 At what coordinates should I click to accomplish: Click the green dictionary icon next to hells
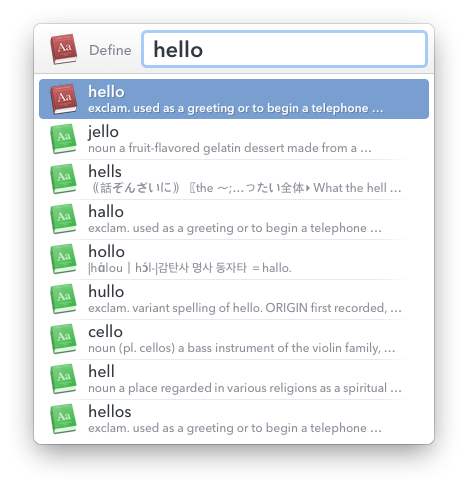tap(64, 179)
